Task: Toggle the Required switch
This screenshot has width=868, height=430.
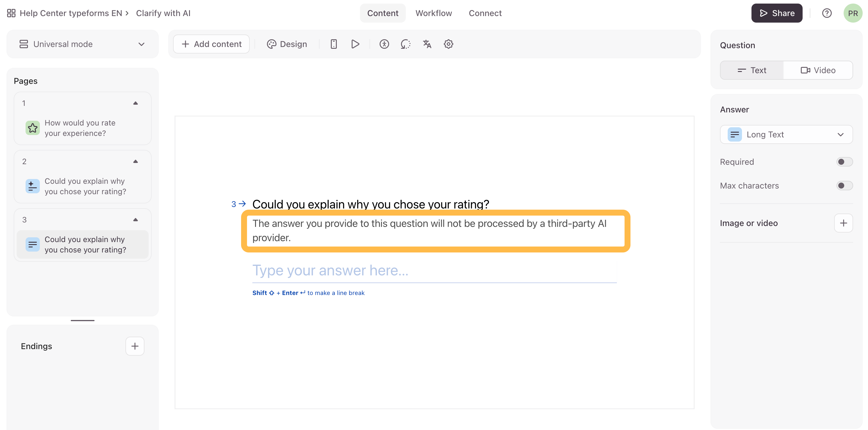Action: [x=845, y=162]
